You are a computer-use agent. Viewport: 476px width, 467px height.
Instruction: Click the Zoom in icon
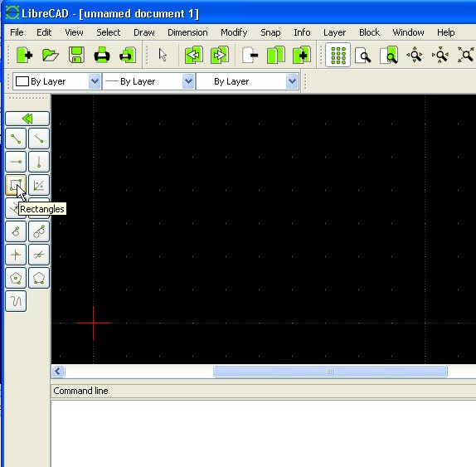[x=415, y=56]
